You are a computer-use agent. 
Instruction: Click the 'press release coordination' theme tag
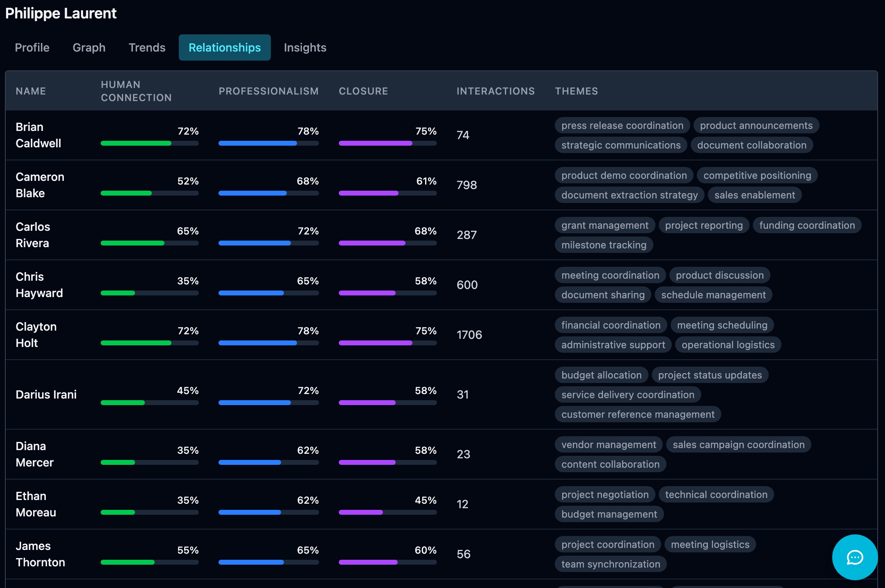(622, 125)
